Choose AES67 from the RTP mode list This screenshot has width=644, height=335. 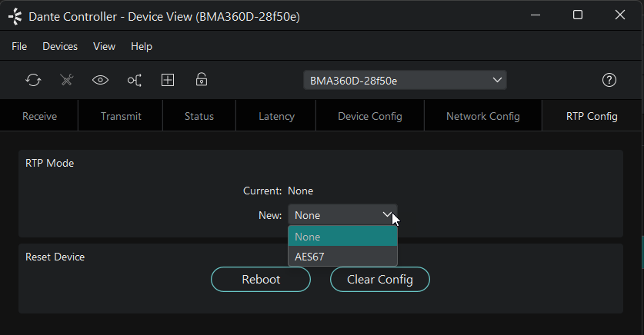click(x=342, y=257)
